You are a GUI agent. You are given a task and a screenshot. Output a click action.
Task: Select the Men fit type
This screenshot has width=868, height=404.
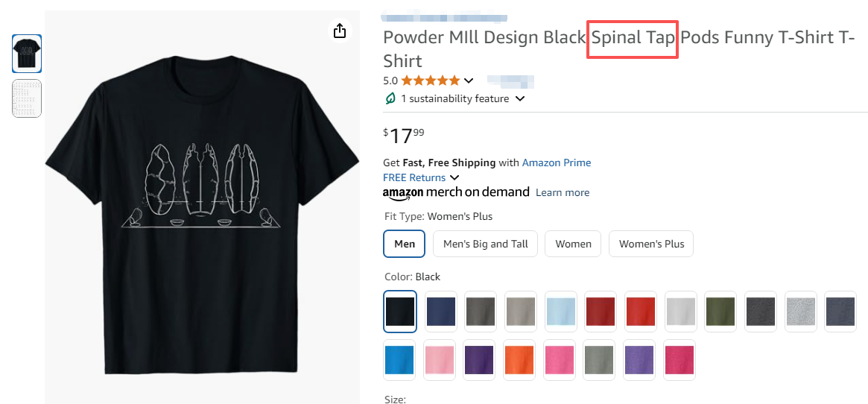click(x=405, y=244)
